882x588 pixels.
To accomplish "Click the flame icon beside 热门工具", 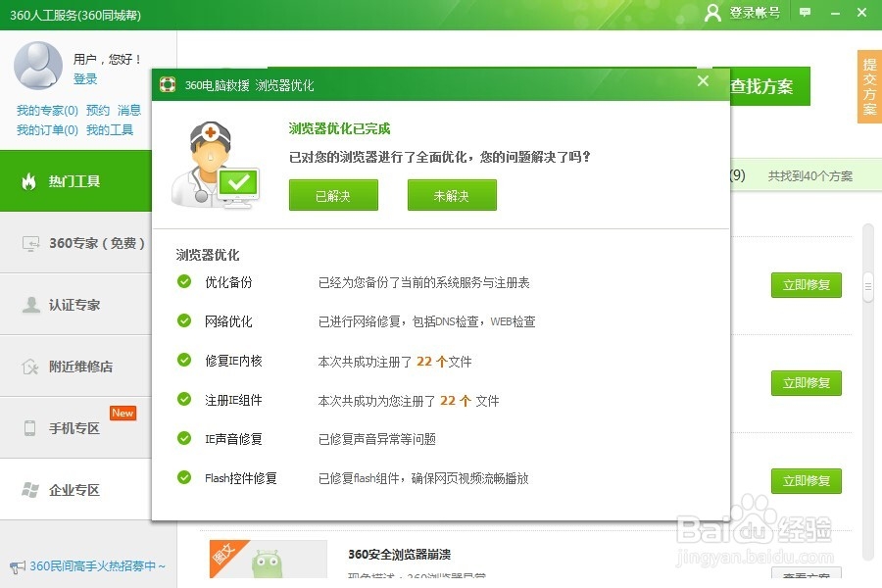I will pos(28,181).
